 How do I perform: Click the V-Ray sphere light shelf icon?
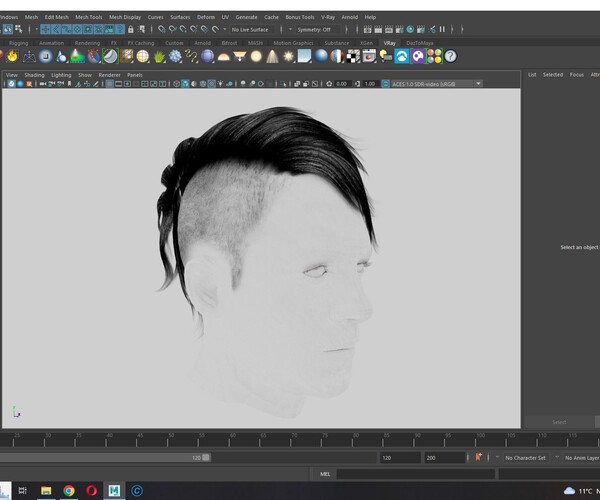click(256, 56)
